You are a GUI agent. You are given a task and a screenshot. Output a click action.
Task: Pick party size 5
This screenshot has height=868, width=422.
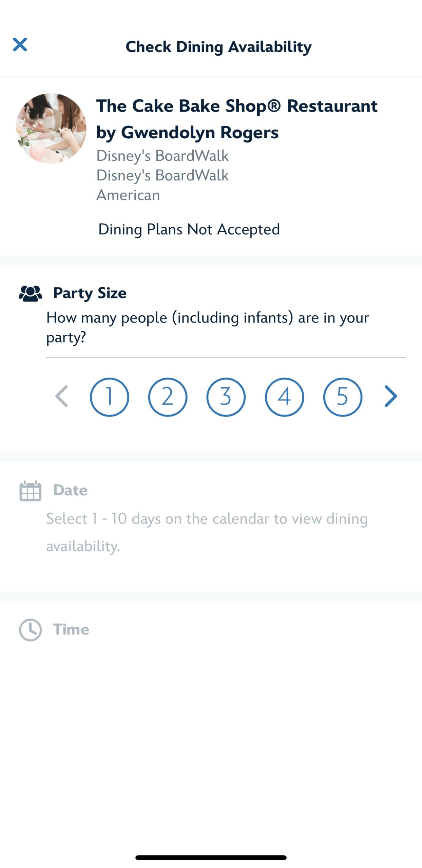pyautogui.click(x=343, y=397)
